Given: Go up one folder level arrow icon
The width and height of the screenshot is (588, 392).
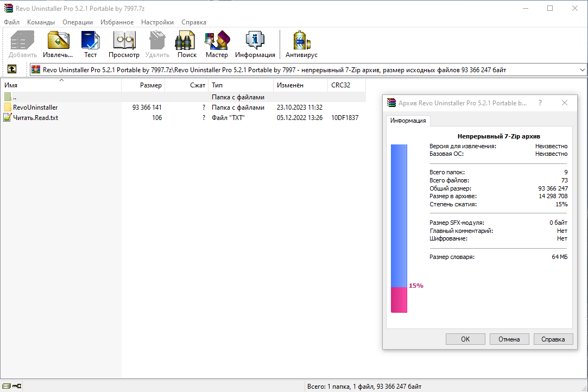Looking at the screenshot, I should (12, 69).
